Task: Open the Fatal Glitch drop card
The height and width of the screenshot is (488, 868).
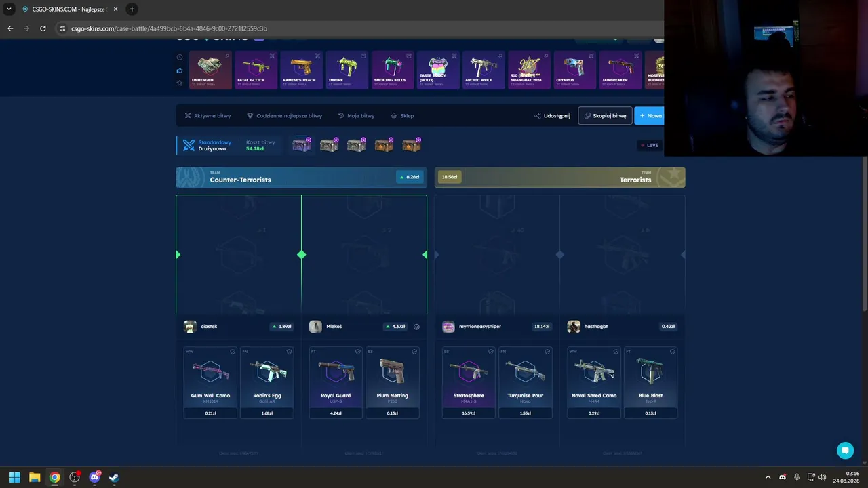Action: coord(256,70)
